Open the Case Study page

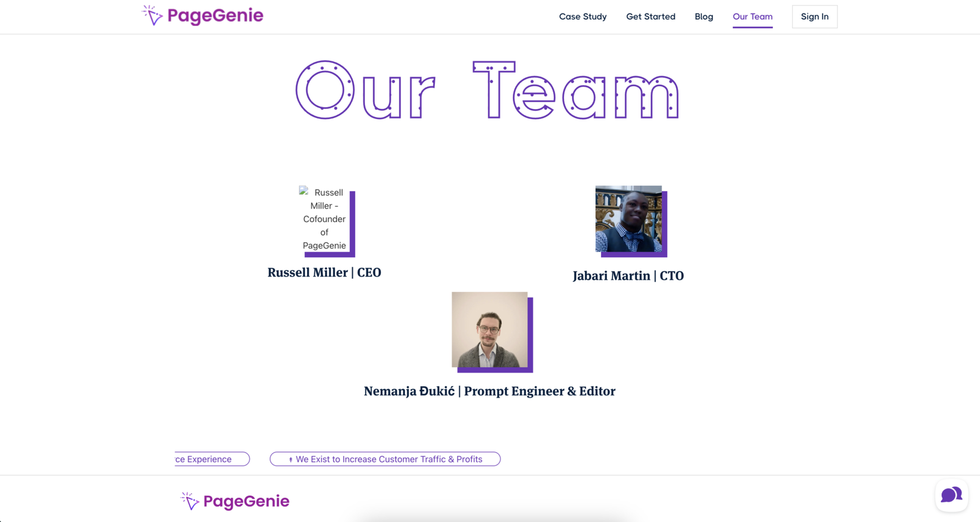coord(582,17)
